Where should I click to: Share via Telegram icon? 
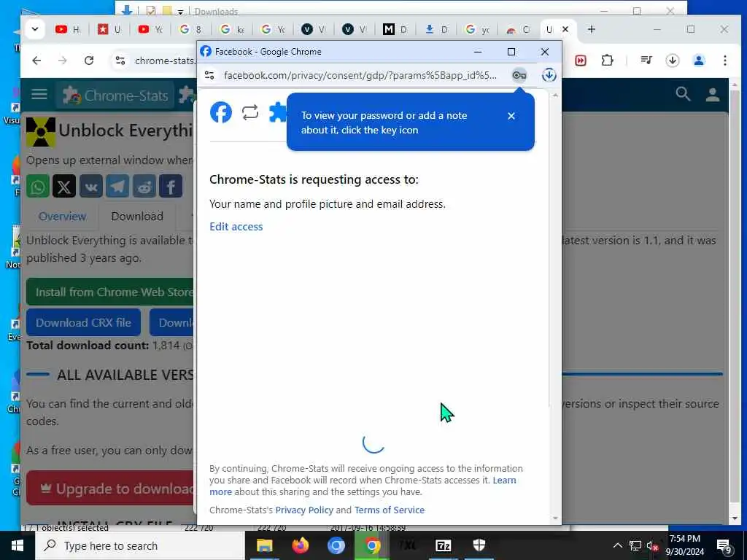(x=117, y=186)
